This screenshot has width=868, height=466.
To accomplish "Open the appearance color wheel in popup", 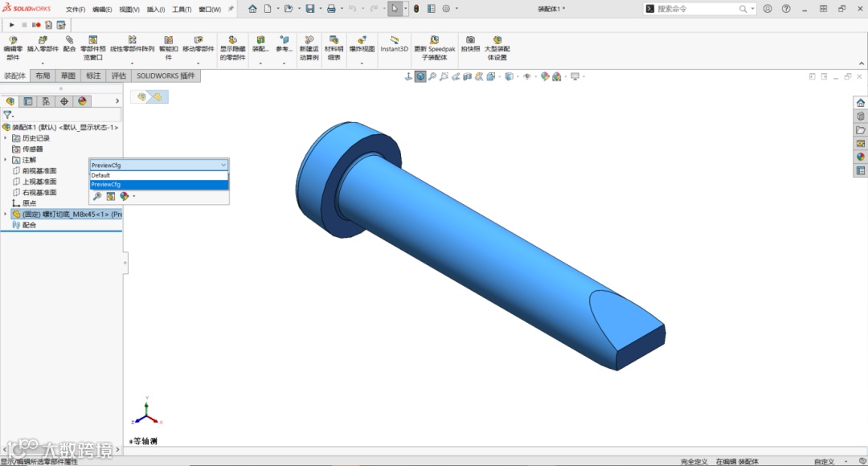I will pyautogui.click(x=125, y=196).
